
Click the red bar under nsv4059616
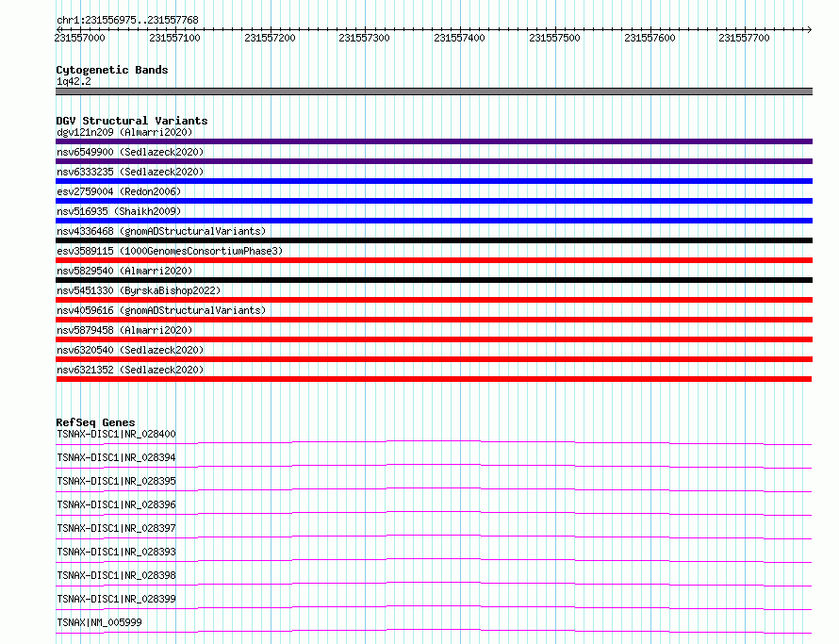point(434,320)
